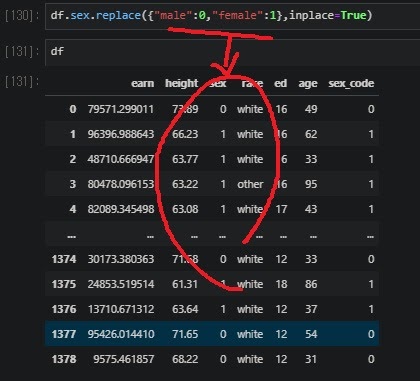Click age value 54
This screenshot has width=420, height=381.
click(x=311, y=334)
